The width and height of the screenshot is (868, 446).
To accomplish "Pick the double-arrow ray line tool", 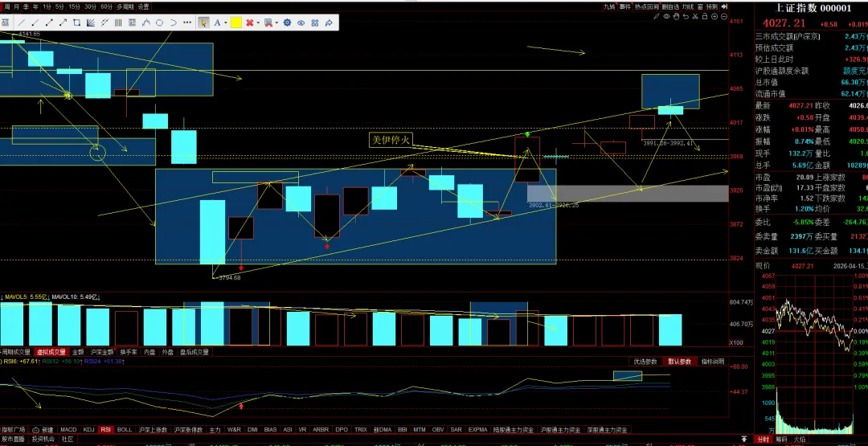I will pos(49,23).
